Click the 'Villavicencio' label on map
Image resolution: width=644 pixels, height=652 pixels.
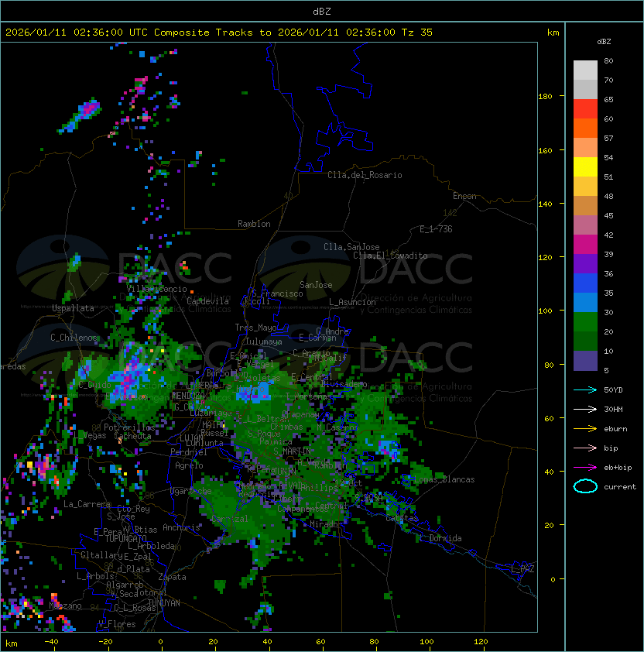pos(156,289)
